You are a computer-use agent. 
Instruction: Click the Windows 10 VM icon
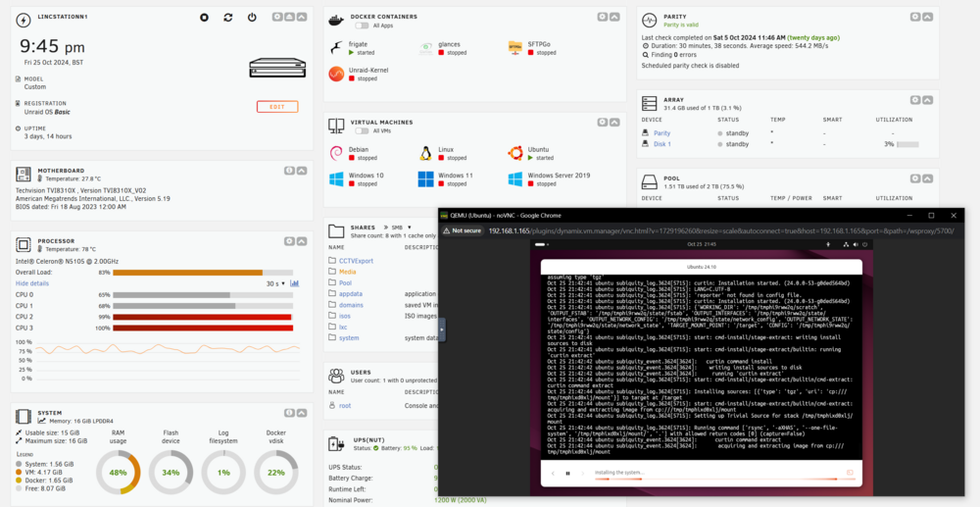coord(336,179)
